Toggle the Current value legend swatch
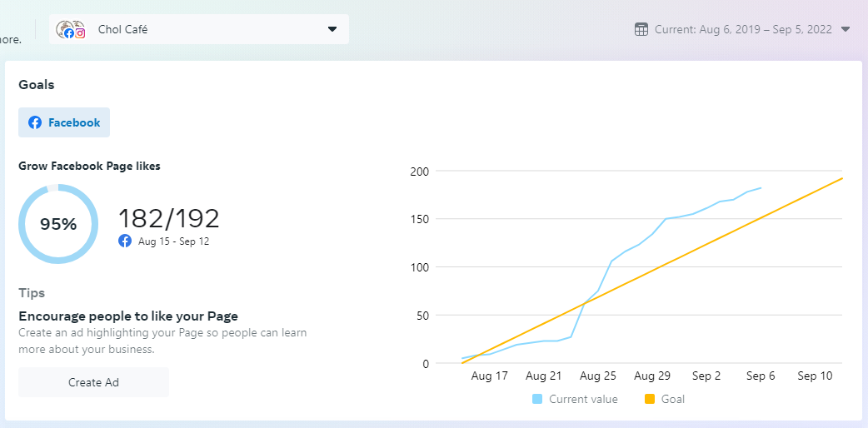The height and width of the screenshot is (428, 868). (x=537, y=399)
